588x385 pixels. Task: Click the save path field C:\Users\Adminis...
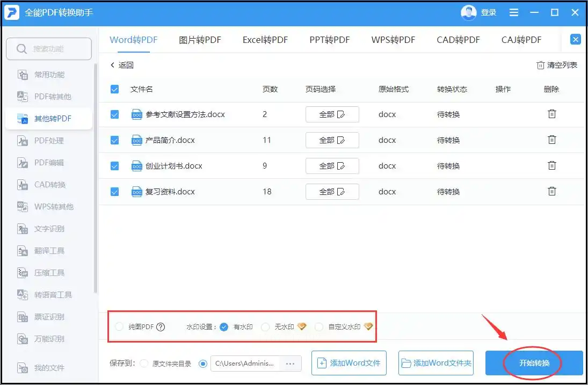click(x=244, y=364)
